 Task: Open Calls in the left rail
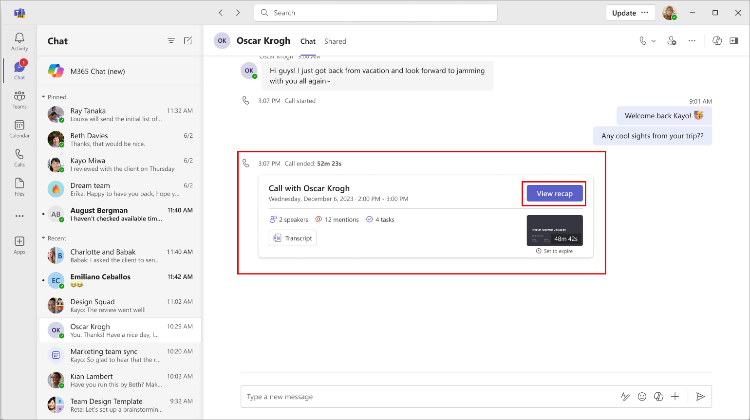pyautogui.click(x=19, y=158)
